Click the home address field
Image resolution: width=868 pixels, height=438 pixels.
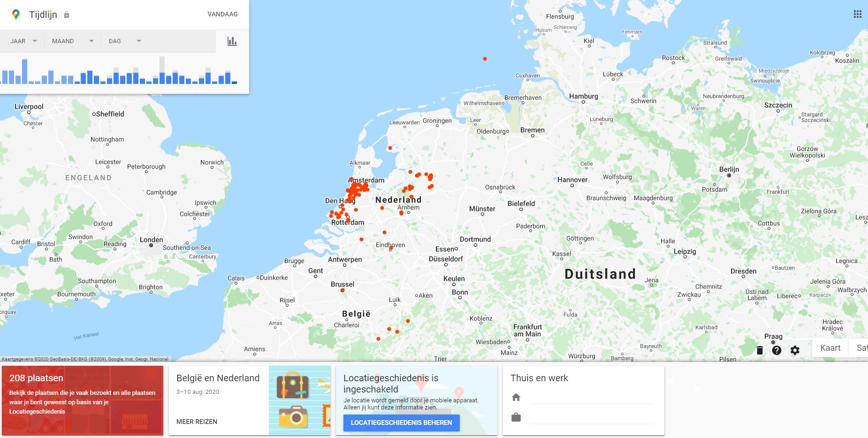[x=592, y=398]
